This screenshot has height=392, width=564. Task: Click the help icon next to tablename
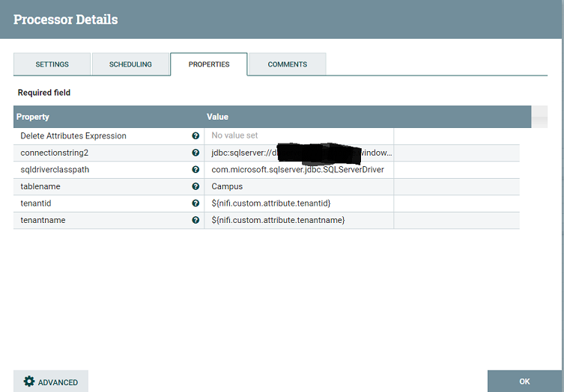click(x=195, y=186)
